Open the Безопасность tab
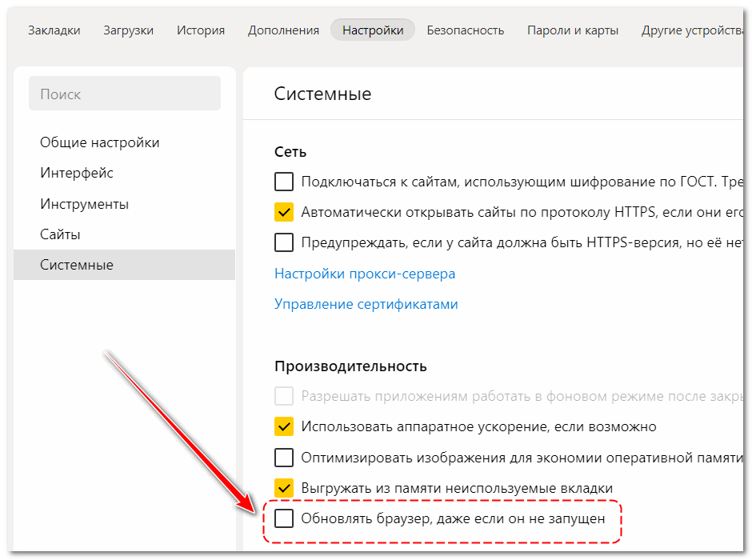 [465, 30]
